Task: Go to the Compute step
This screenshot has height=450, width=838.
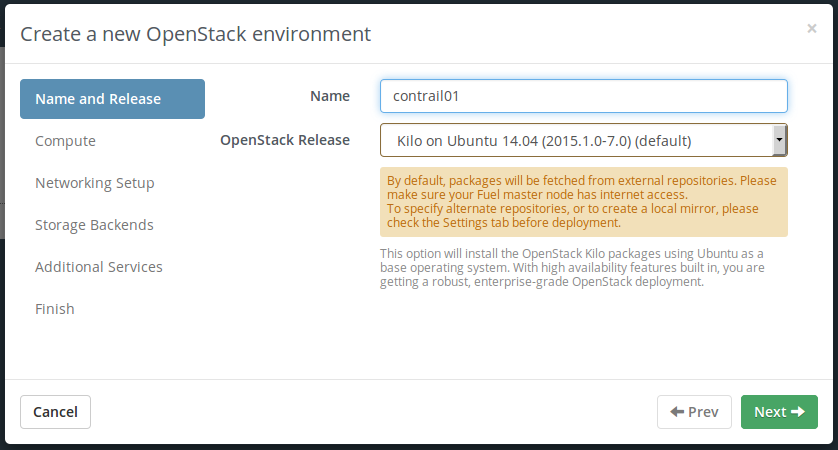Action: pos(65,141)
